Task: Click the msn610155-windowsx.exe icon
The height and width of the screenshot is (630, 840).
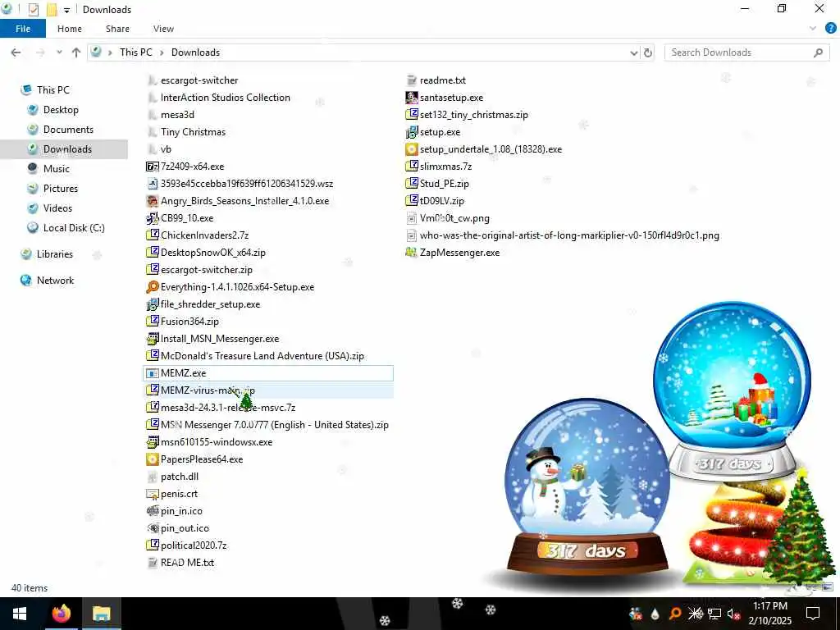Action: point(152,442)
